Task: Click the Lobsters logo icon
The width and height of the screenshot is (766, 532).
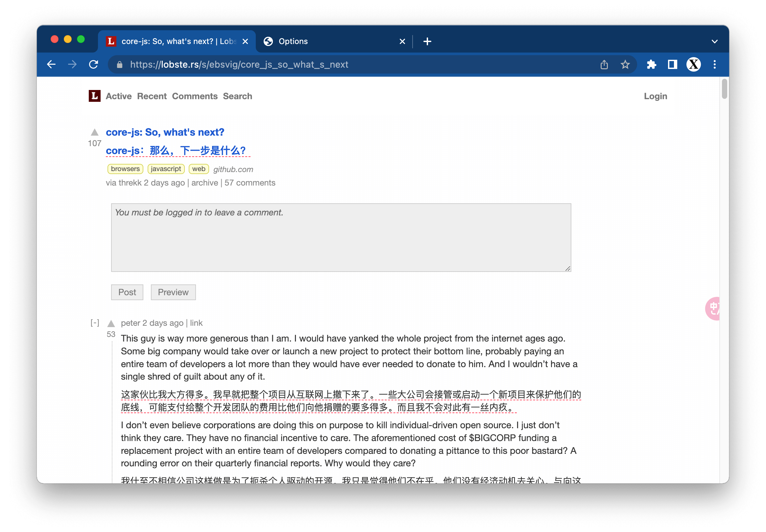Action: pyautogui.click(x=94, y=96)
